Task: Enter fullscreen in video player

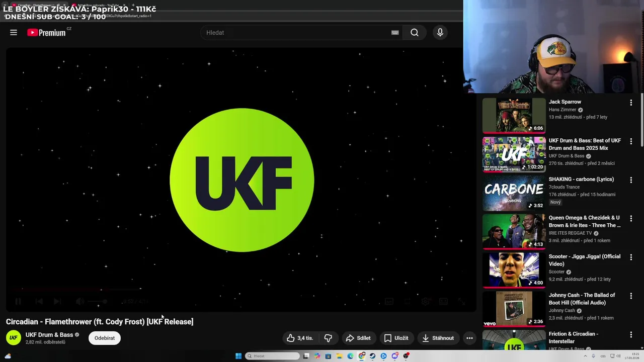Action: click(x=461, y=301)
